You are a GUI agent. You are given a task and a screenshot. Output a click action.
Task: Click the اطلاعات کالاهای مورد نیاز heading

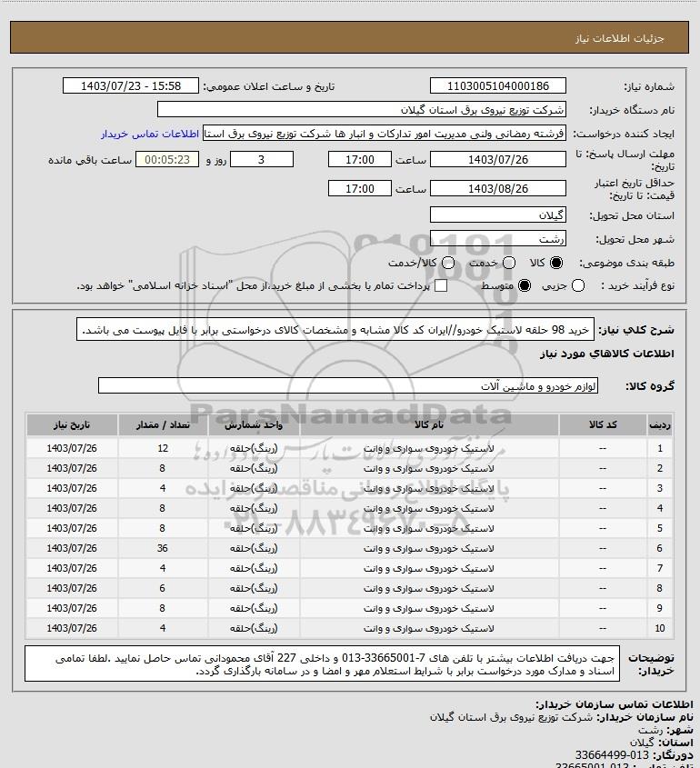pos(607,354)
